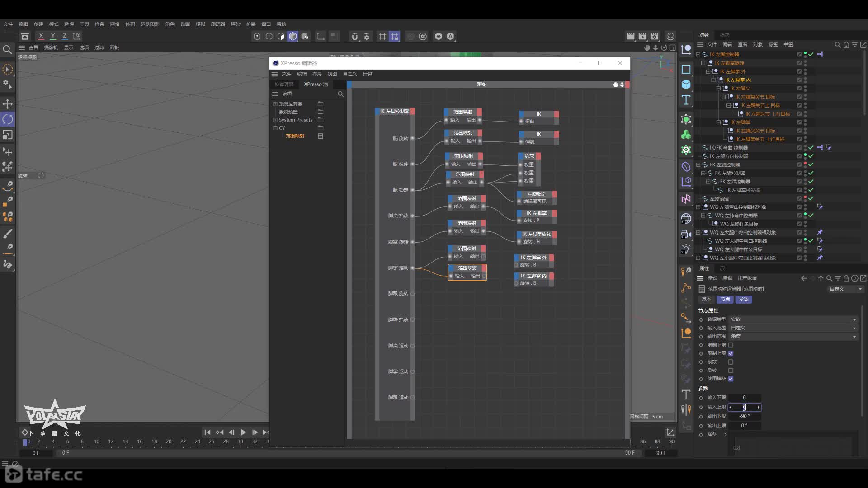Viewport: 868px width, 488px height.
Task: Open the 文件 main menu
Action: [8, 24]
